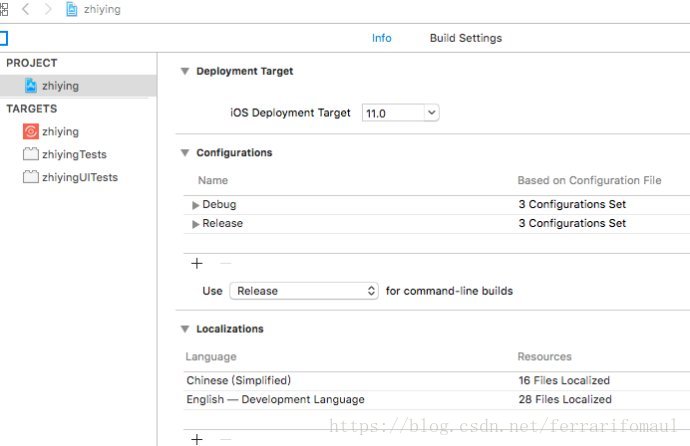Click Release's 3 Configurations Set cell

click(x=572, y=223)
